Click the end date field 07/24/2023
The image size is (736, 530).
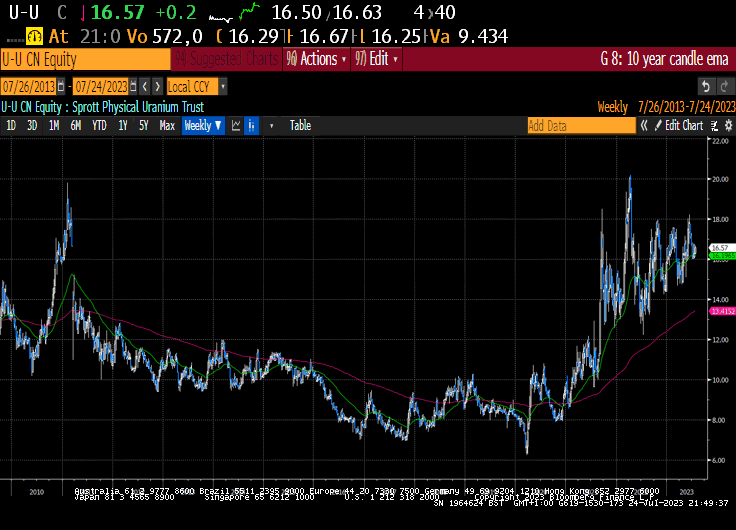click(x=101, y=87)
